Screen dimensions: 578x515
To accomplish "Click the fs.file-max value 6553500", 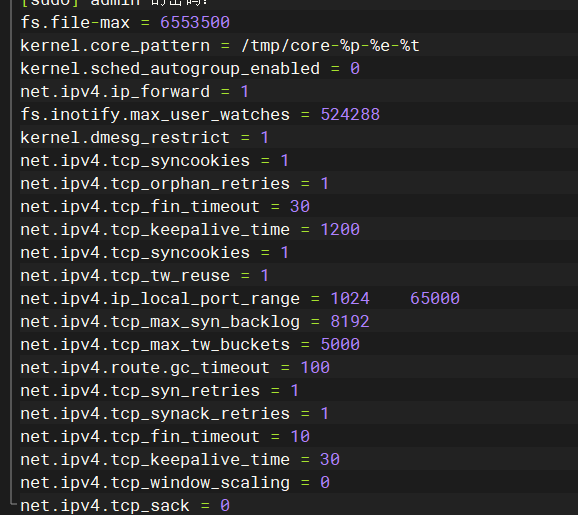I will 195,22.
